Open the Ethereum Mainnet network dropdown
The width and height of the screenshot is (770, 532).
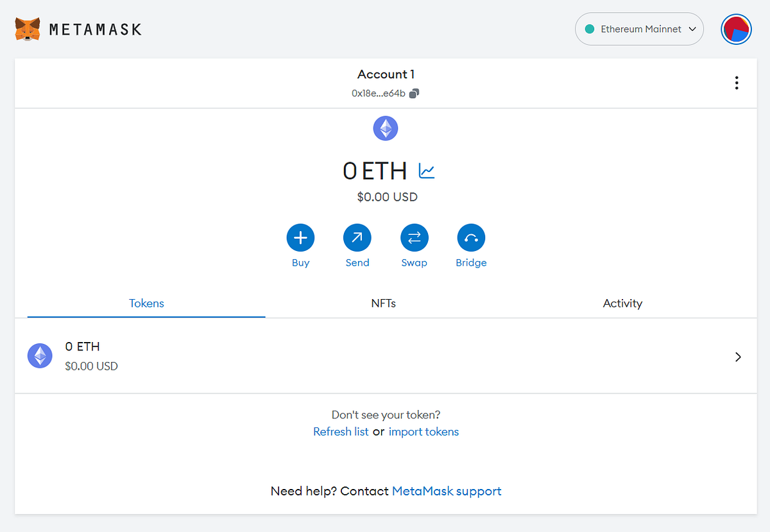pyautogui.click(x=639, y=29)
